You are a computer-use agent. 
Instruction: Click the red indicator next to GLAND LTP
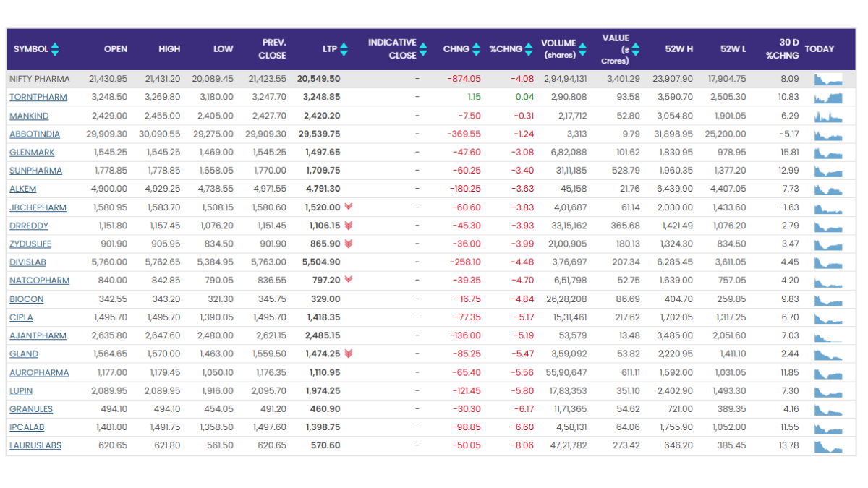349,354
